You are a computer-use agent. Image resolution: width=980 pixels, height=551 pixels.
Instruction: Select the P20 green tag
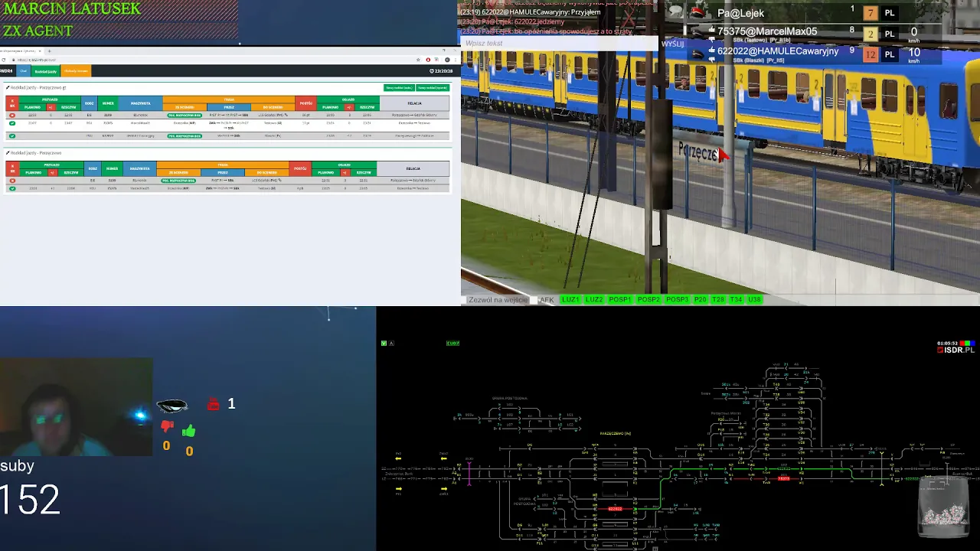pyautogui.click(x=700, y=300)
